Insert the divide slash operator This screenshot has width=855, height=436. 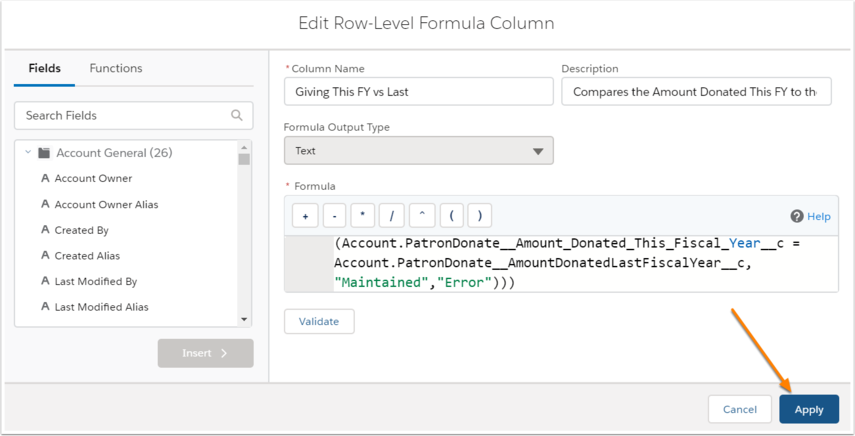click(392, 216)
